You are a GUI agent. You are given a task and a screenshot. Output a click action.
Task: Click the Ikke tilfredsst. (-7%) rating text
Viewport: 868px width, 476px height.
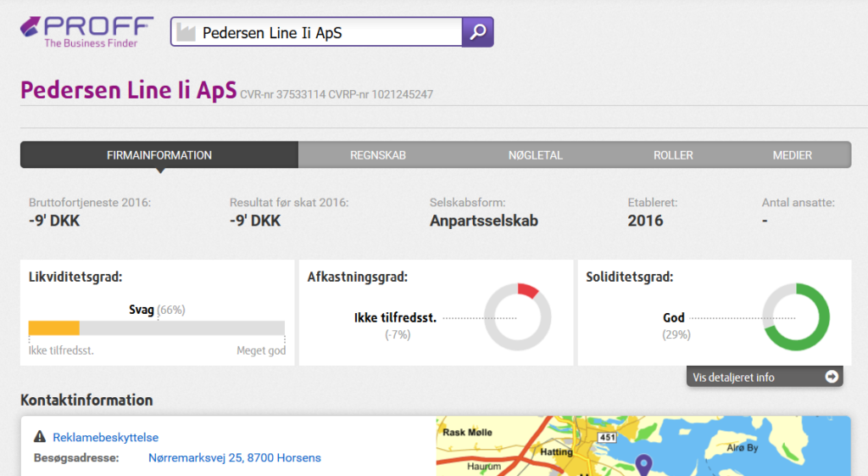click(396, 325)
